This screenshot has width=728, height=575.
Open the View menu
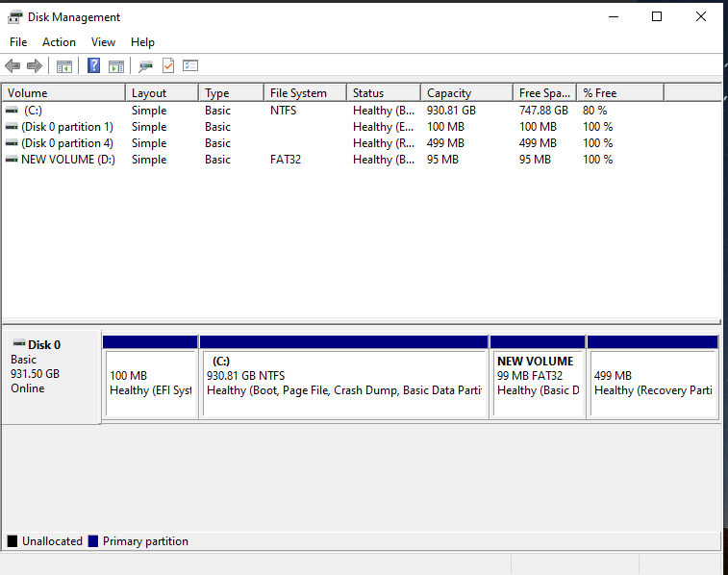click(103, 42)
